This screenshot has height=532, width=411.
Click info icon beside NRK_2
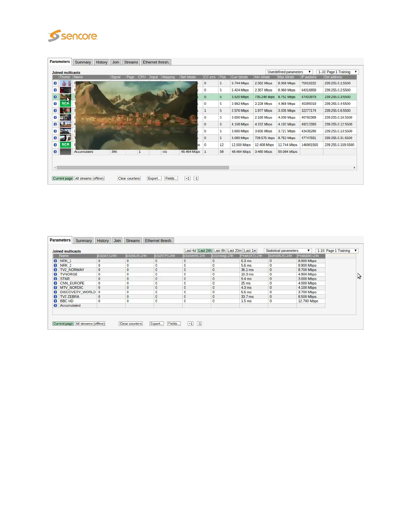coord(55,265)
